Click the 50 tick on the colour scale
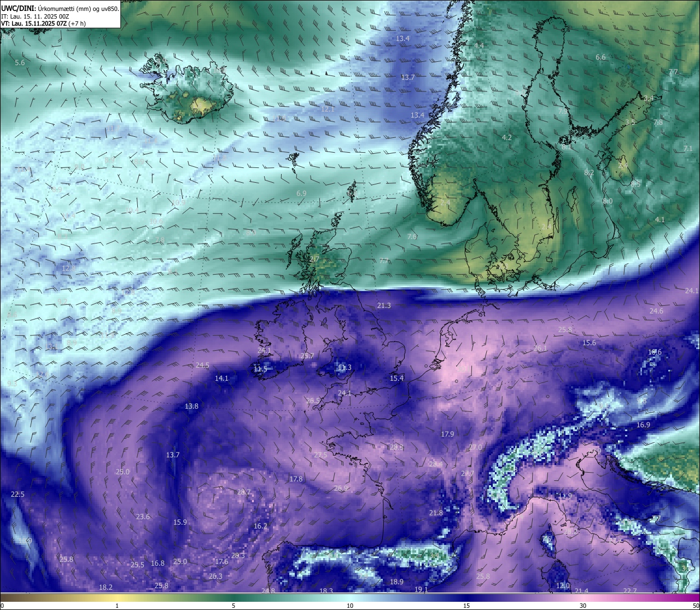This screenshot has width=700, height=610. pos(696,606)
